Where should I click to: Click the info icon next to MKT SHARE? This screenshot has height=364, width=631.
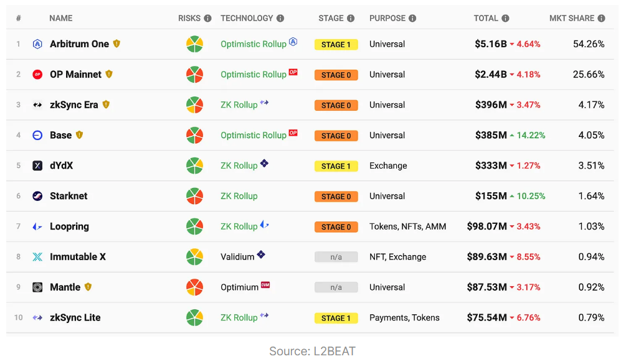coord(601,19)
